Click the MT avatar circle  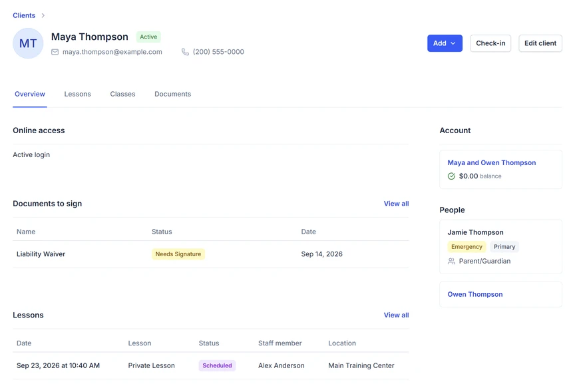[x=28, y=43]
